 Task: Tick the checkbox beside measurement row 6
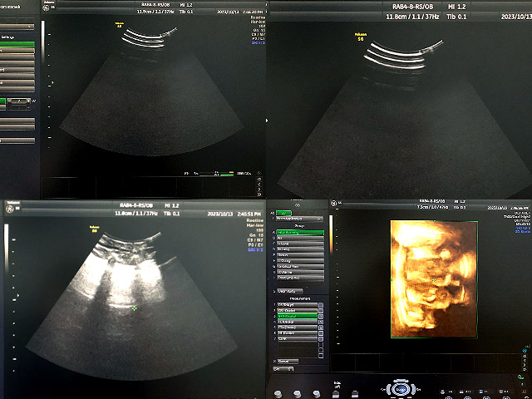pos(321,333)
